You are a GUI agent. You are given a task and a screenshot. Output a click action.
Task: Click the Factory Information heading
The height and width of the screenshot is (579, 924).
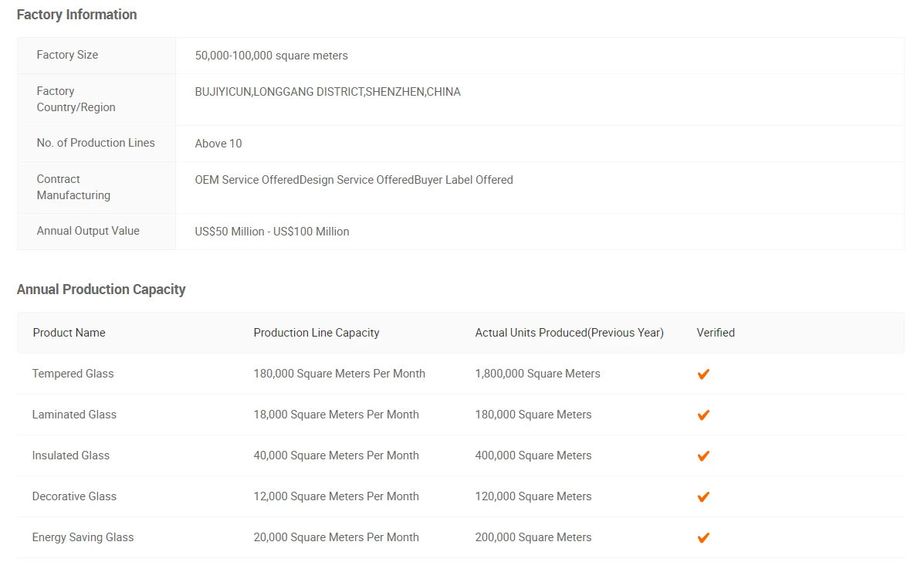pos(76,15)
